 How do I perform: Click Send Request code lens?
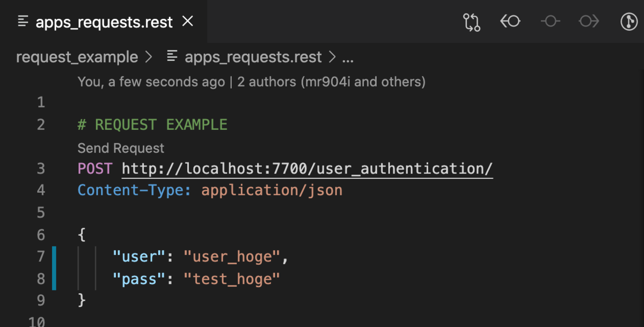click(x=121, y=148)
